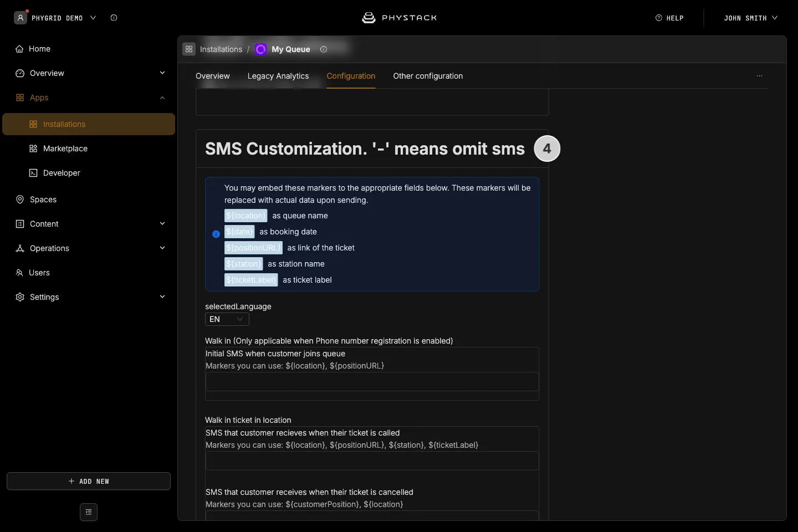This screenshot has width=798, height=532.
Task: Click the info icon next to PhyGrid Demo
Action: point(114,18)
